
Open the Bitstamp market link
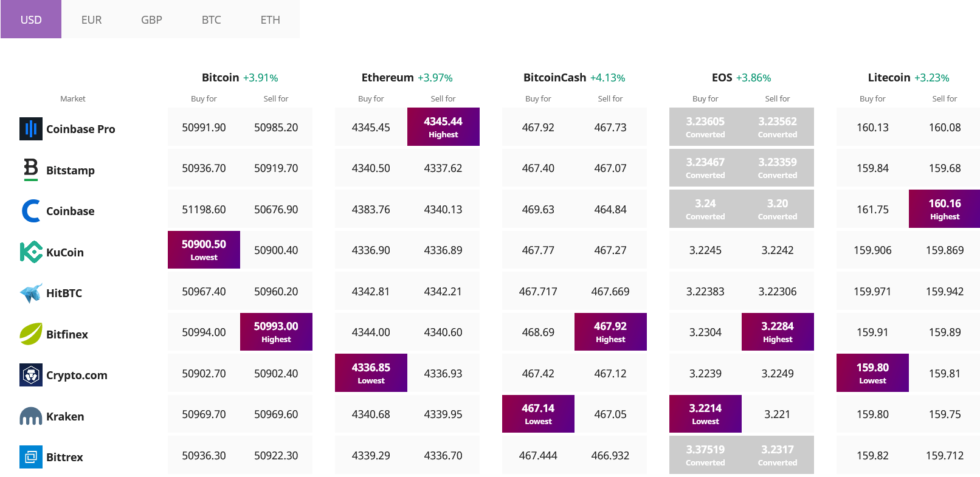(x=71, y=170)
